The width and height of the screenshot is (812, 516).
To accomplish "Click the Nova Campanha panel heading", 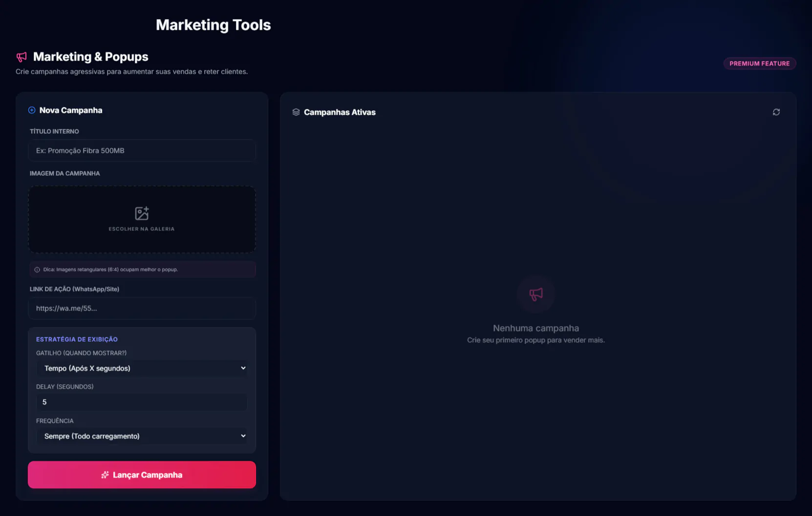I will point(71,110).
